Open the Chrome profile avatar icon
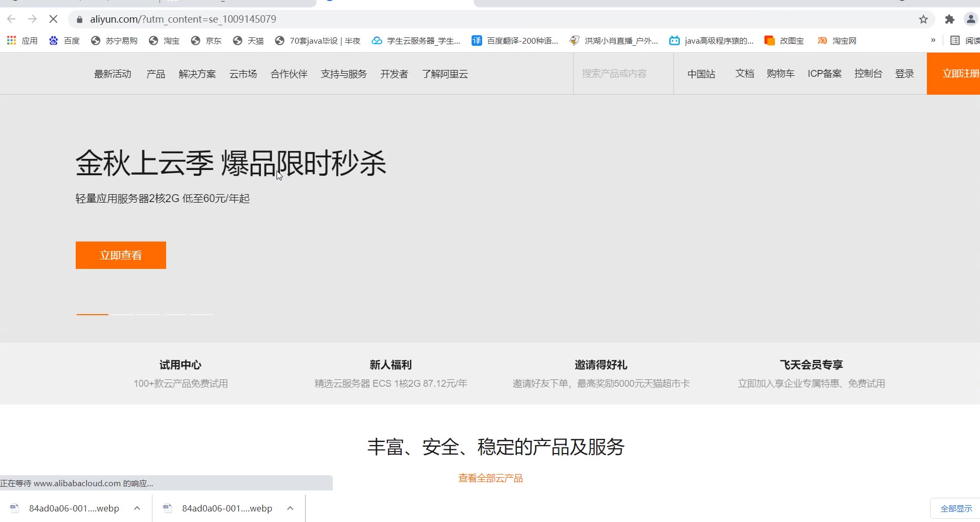The image size is (980, 522). (x=971, y=19)
